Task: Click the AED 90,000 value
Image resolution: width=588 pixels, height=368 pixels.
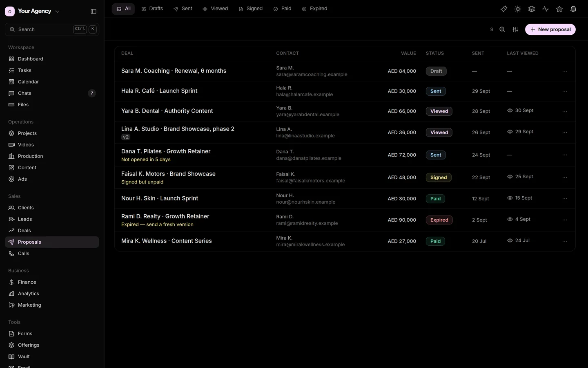Action: [402, 220]
